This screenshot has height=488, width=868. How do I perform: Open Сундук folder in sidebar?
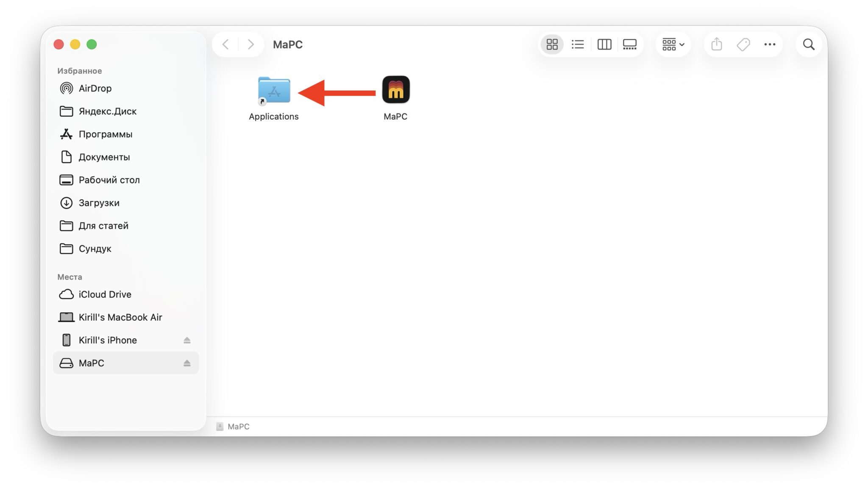pyautogui.click(x=125, y=248)
